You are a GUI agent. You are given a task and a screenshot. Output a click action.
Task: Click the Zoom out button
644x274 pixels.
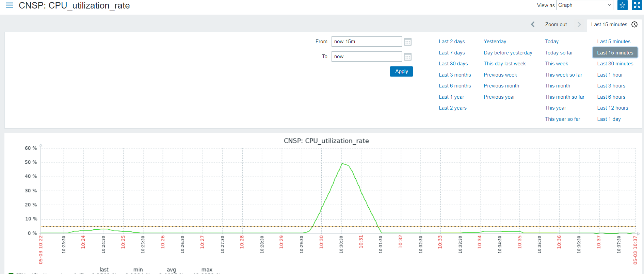point(556,25)
